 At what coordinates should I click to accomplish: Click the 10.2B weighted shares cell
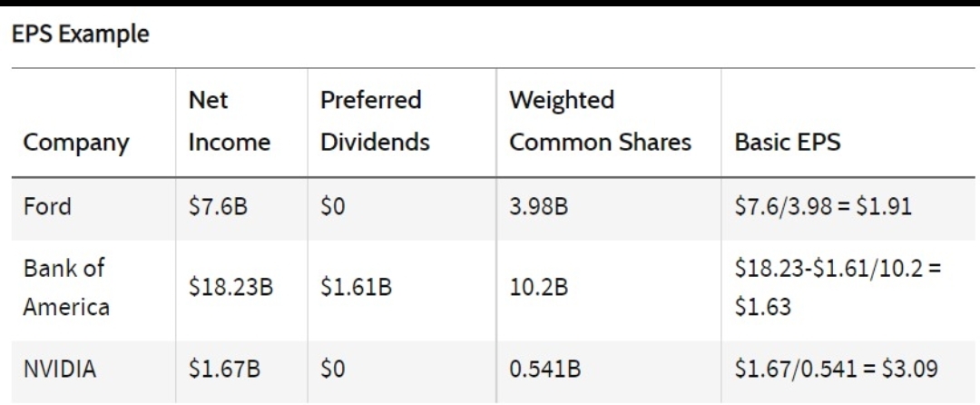(x=538, y=288)
